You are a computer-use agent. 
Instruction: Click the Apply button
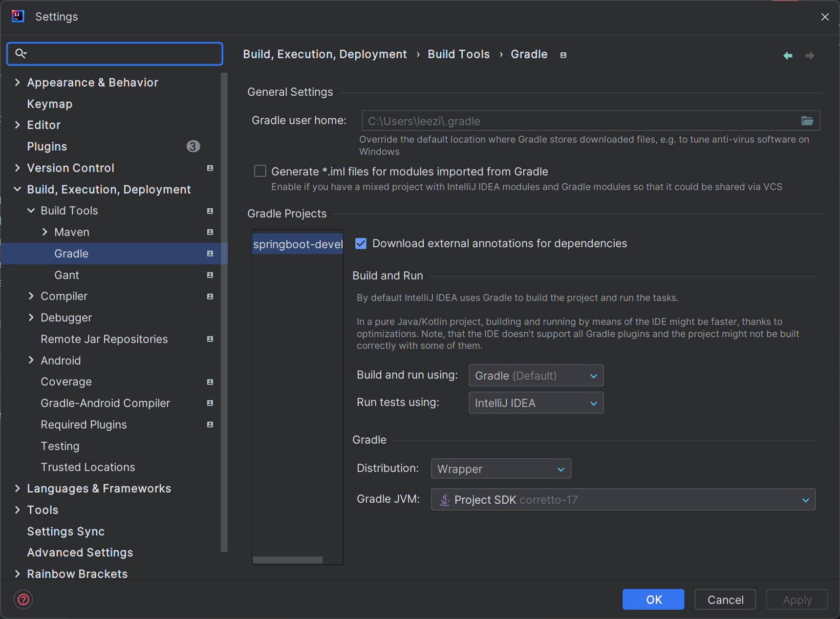[x=797, y=599]
